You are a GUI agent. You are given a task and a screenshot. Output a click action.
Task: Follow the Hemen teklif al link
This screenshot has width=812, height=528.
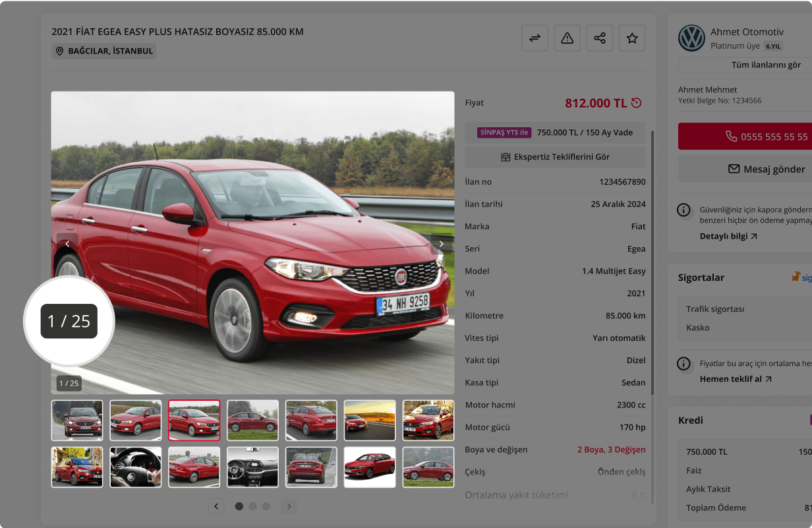[x=736, y=379]
